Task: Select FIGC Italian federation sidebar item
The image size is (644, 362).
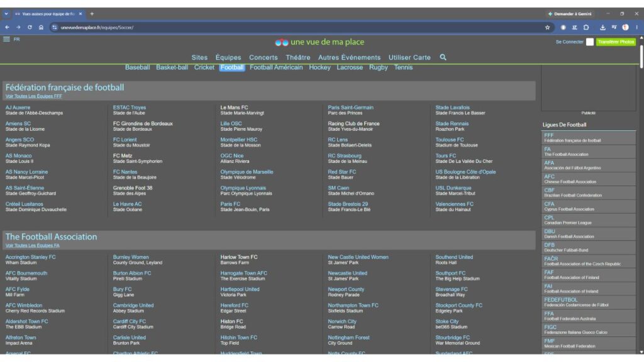Action: pos(588,329)
